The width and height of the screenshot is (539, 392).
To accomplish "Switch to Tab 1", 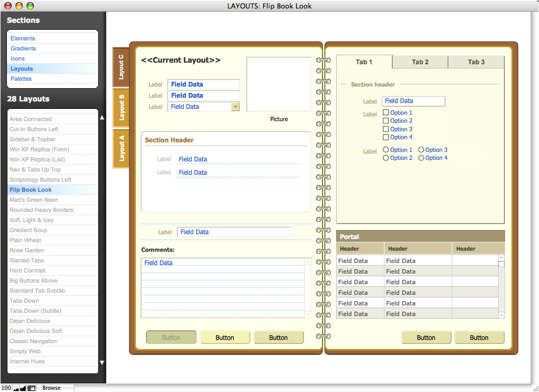I will point(364,62).
